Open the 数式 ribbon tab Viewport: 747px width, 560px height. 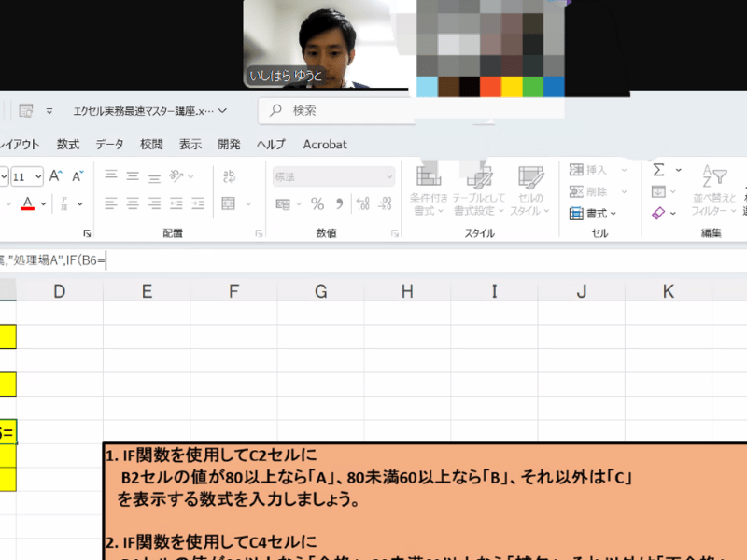68,145
